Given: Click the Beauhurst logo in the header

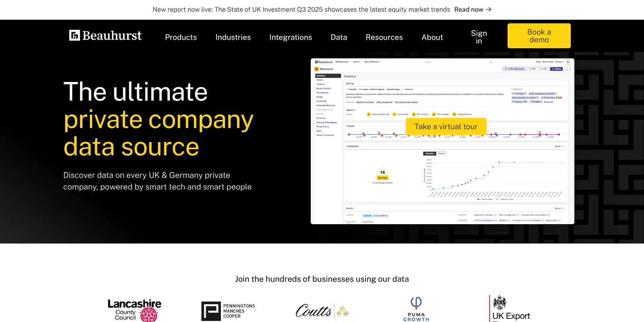Looking at the screenshot, I should pos(105,36).
